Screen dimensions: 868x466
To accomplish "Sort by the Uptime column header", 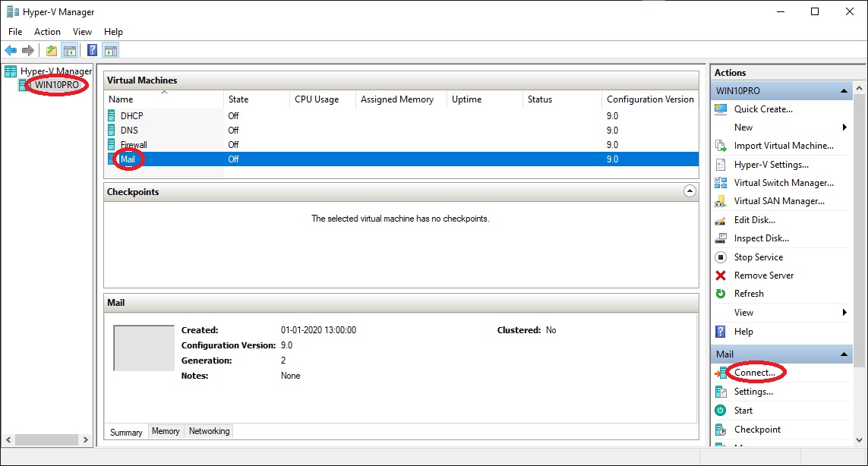I will [x=485, y=99].
